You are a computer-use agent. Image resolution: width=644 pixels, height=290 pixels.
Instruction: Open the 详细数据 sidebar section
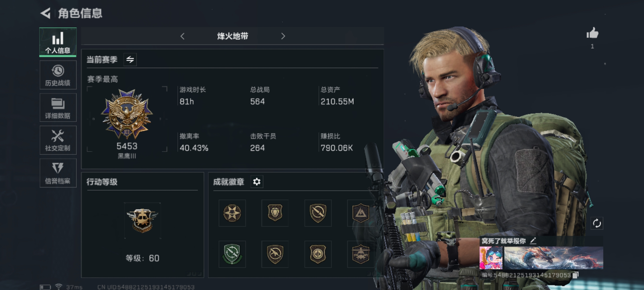58,108
